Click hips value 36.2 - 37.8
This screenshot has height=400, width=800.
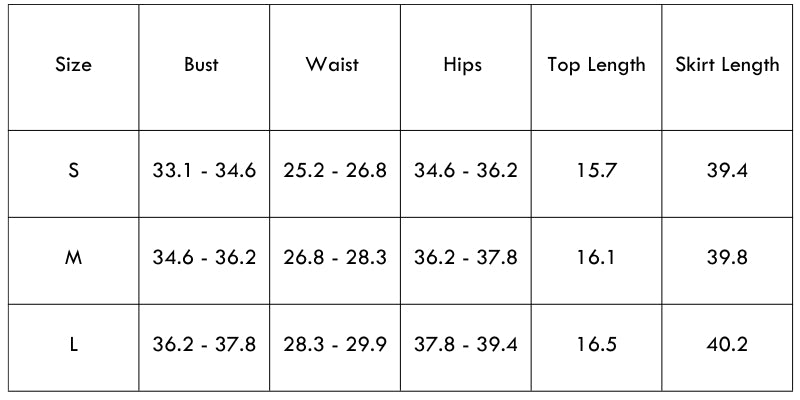tap(466, 257)
